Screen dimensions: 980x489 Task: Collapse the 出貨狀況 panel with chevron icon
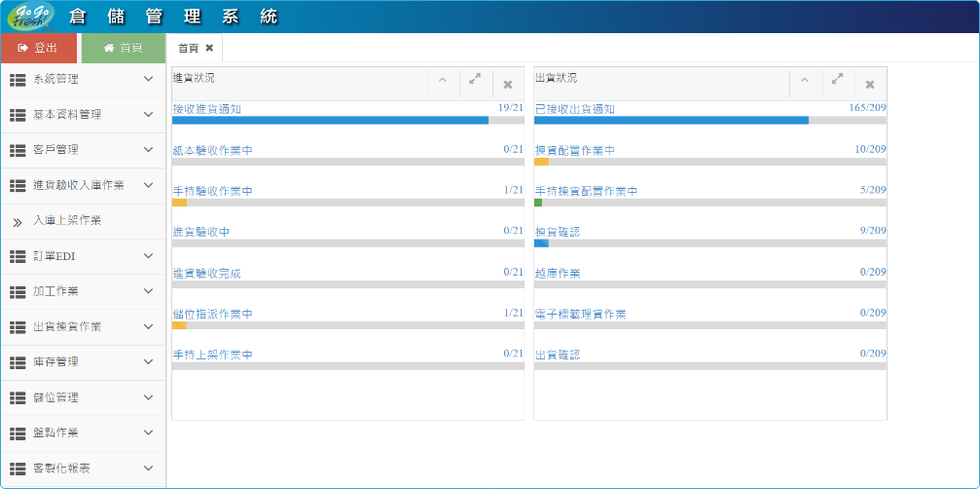[804, 81]
